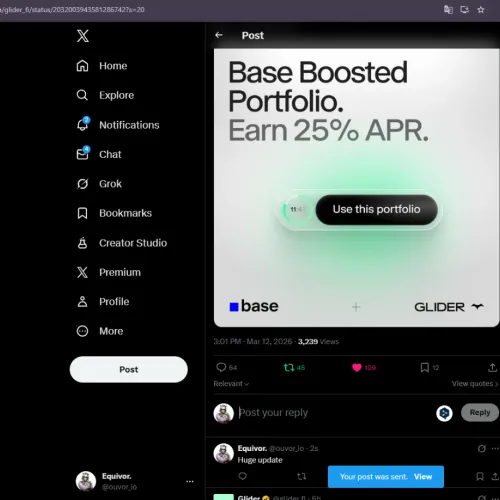
Task: Bookmark this post using the bookmark icon
Action: pyautogui.click(x=424, y=367)
